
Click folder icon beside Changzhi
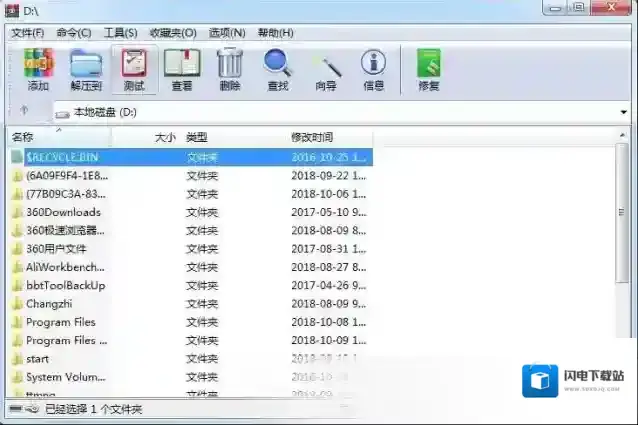(x=17, y=304)
